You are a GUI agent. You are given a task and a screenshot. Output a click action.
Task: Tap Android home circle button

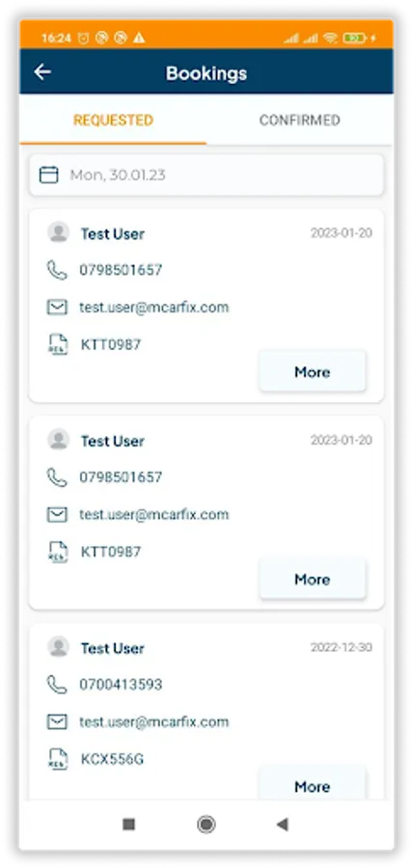[x=206, y=825]
